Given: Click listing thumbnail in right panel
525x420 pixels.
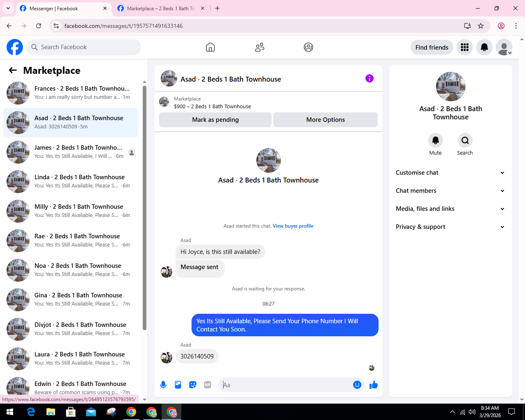Looking at the screenshot, I should click(451, 87).
